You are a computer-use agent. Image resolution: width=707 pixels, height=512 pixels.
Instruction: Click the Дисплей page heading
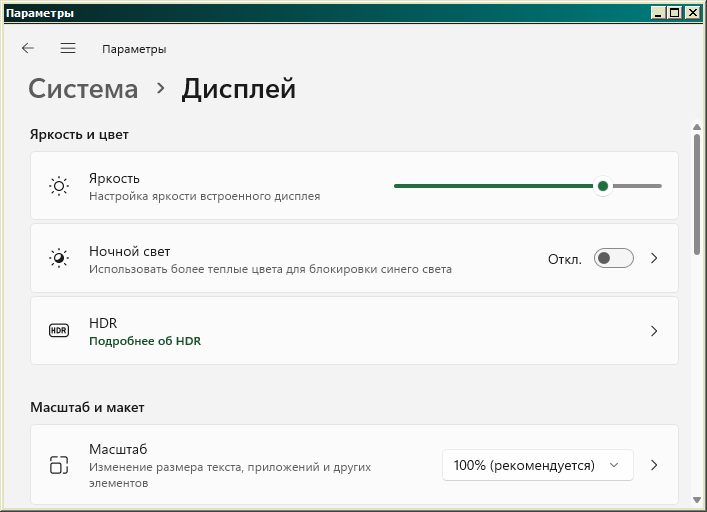point(239,89)
